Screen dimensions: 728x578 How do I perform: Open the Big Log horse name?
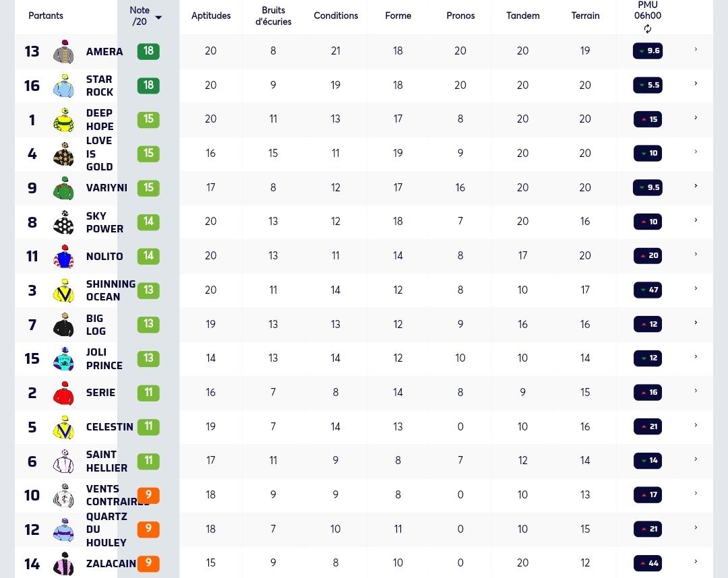[x=96, y=325]
